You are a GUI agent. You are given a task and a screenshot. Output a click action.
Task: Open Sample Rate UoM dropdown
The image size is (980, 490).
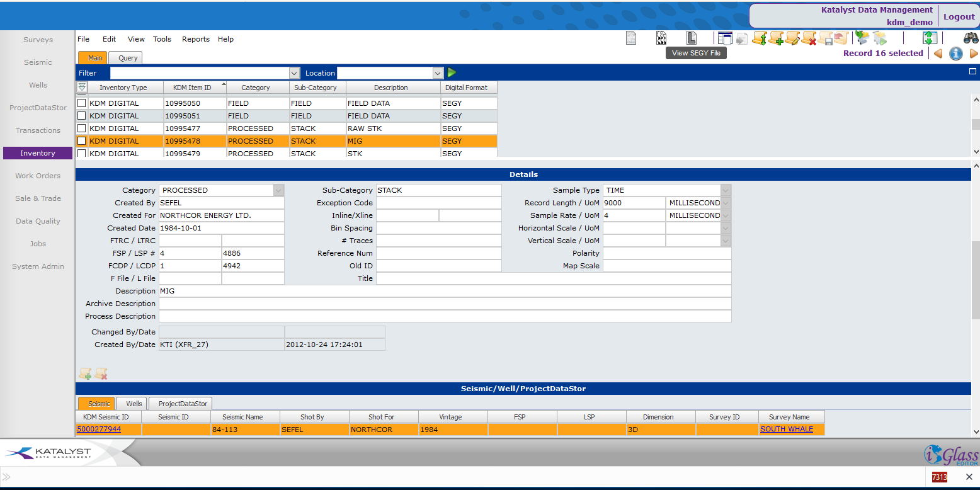click(726, 215)
